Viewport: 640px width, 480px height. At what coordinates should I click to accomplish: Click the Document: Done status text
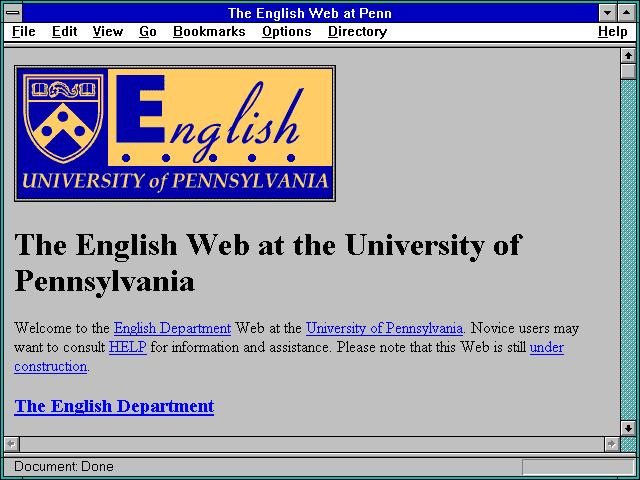(x=64, y=466)
